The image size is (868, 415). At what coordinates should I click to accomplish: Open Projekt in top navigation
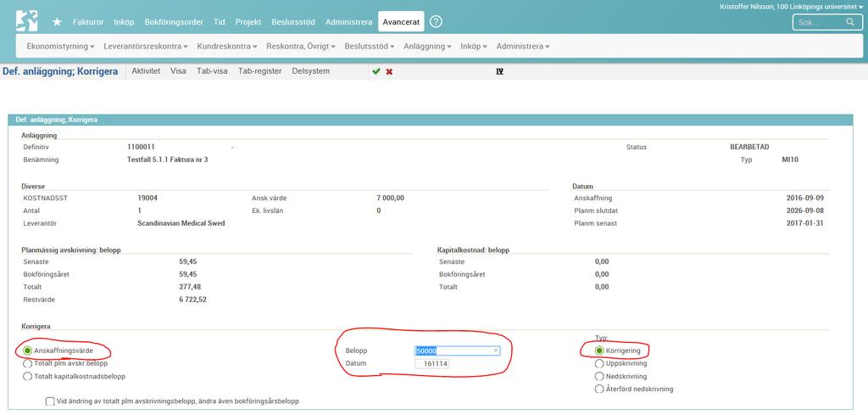click(x=248, y=22)
